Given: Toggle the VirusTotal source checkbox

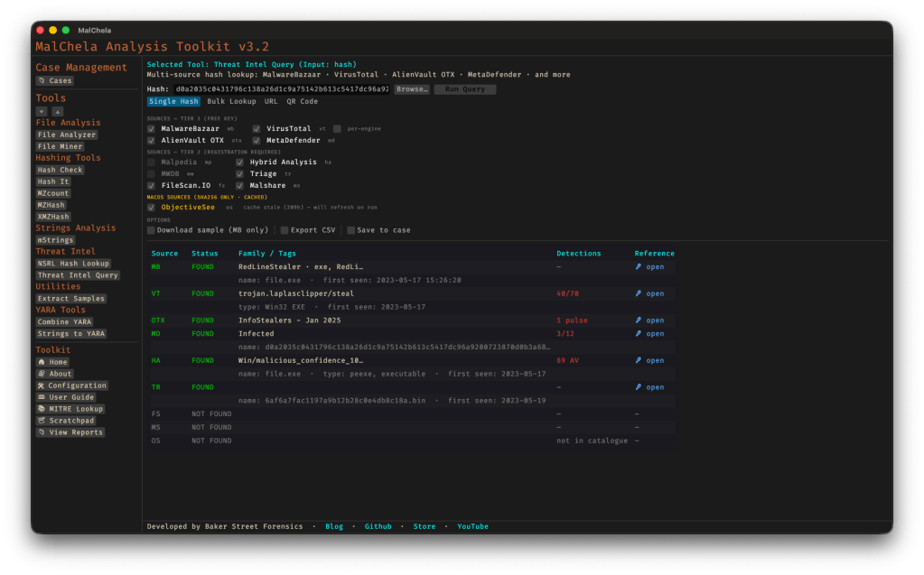Looking at the screenshot, I should pyautogui.click(x=257, y=129).
